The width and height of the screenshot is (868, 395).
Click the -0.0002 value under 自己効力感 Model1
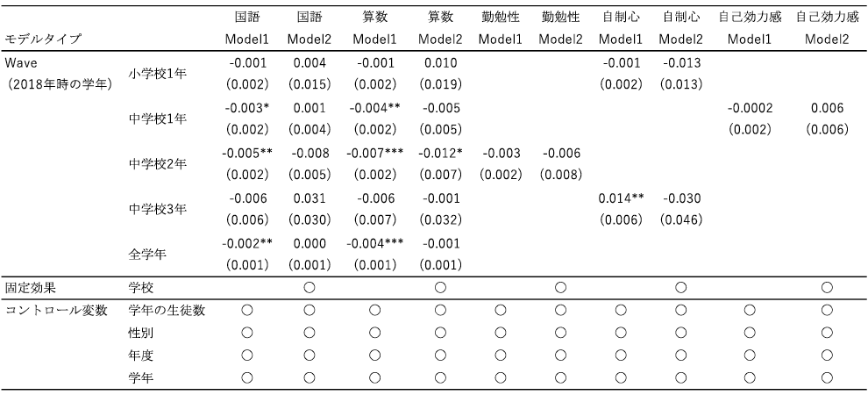coord(750,108)
